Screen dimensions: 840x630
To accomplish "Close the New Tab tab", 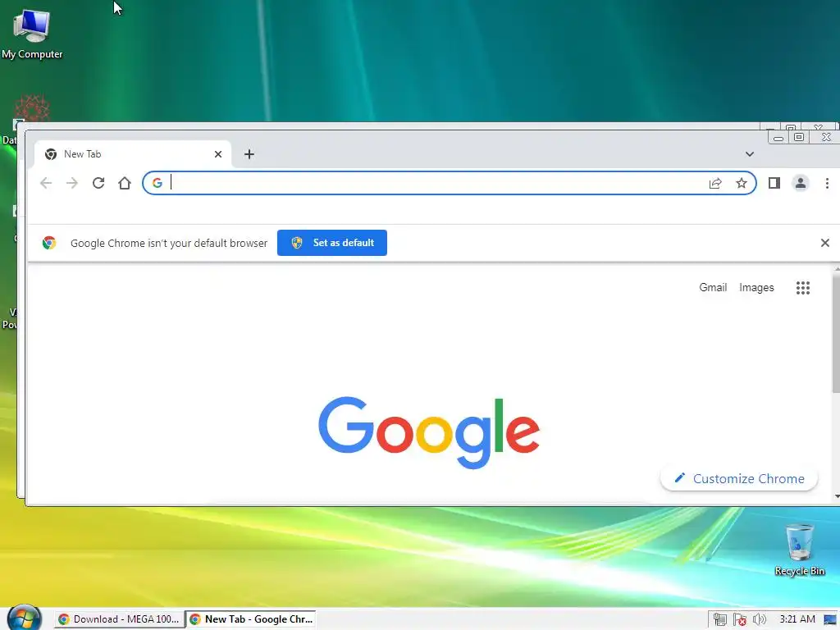I will point(218,154).
